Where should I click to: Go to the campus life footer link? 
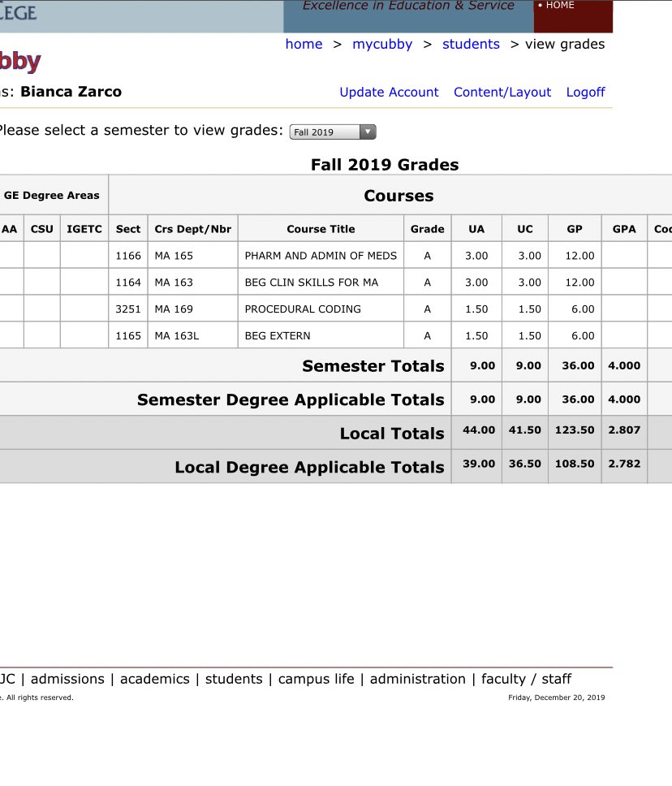[x=317, y=679]
